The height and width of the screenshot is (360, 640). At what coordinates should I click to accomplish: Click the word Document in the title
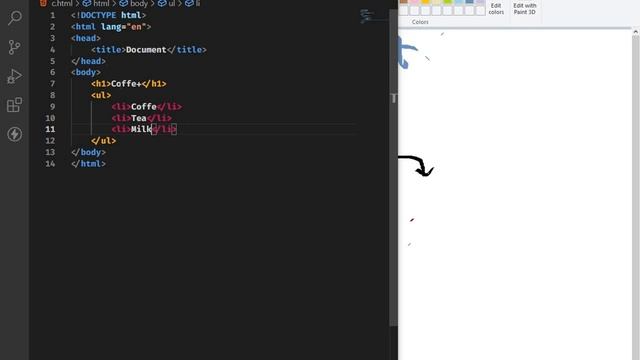[x=146, y=50]
